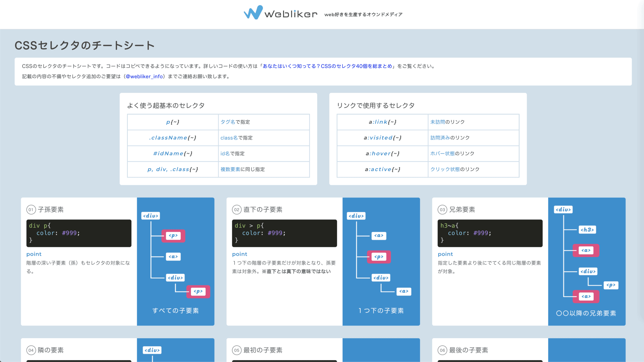
Task: Select the div p code block to copy it
Action: click(x=79, y=233)
